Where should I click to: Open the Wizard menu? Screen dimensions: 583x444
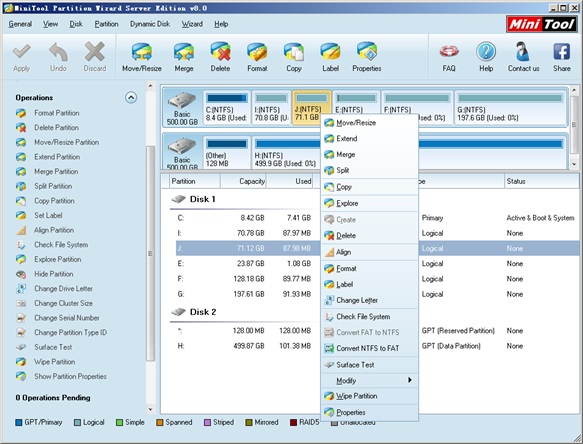tap(192, 24)
